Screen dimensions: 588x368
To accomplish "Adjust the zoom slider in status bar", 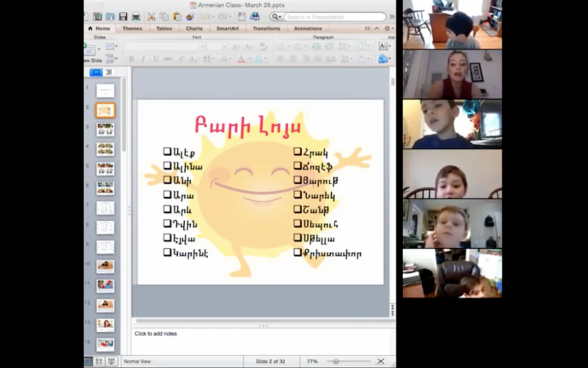I will tap(336, 361).
